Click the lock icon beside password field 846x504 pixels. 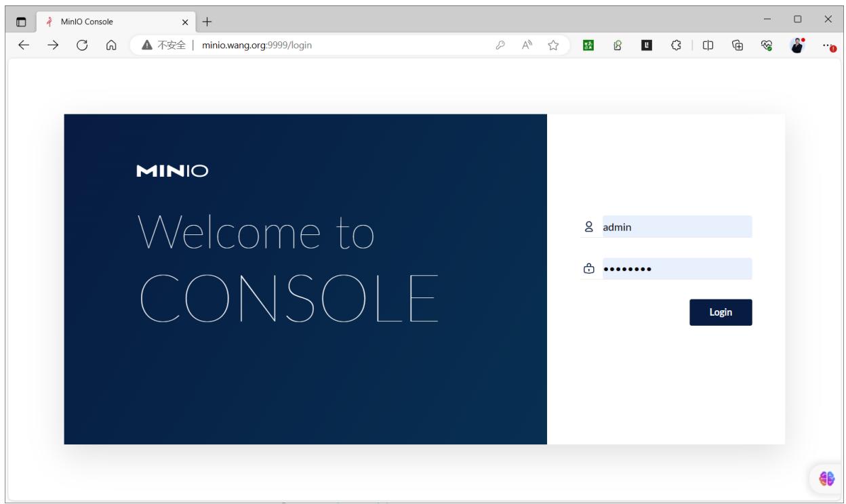(588, 269)
